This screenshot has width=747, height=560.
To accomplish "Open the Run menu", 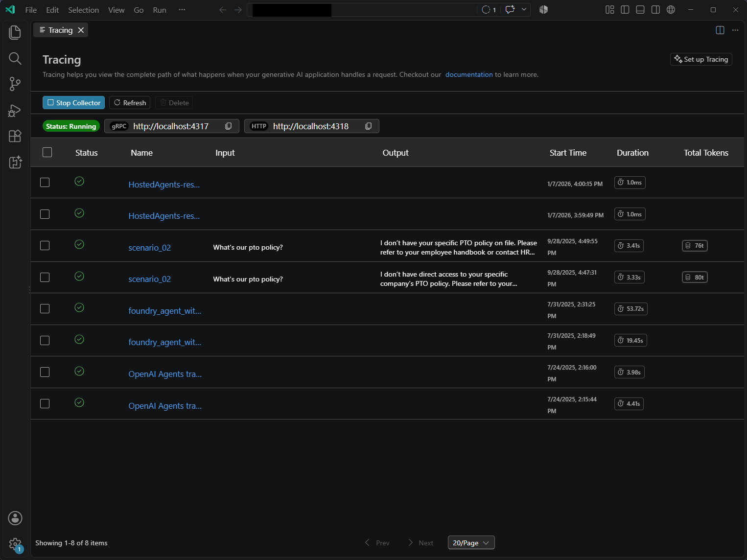I will (x=160, y=10).
